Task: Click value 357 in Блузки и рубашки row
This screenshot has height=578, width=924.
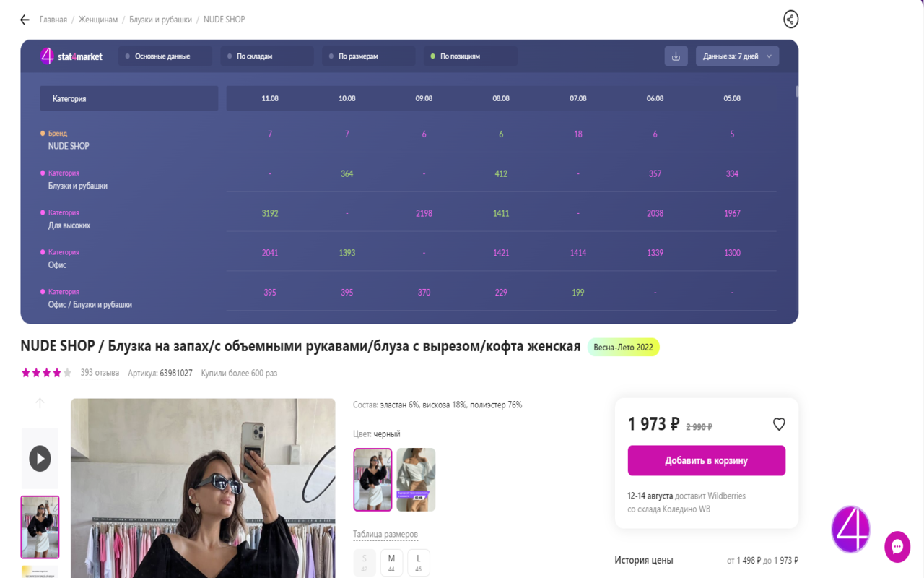Action: [655, 173]
